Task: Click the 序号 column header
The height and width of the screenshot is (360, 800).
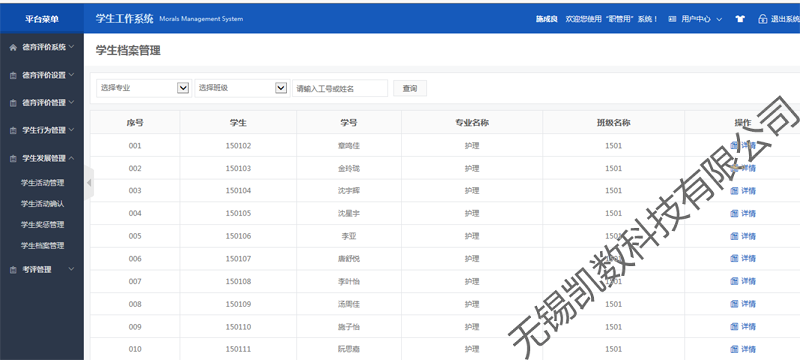Action: click(x=135, y=123)
